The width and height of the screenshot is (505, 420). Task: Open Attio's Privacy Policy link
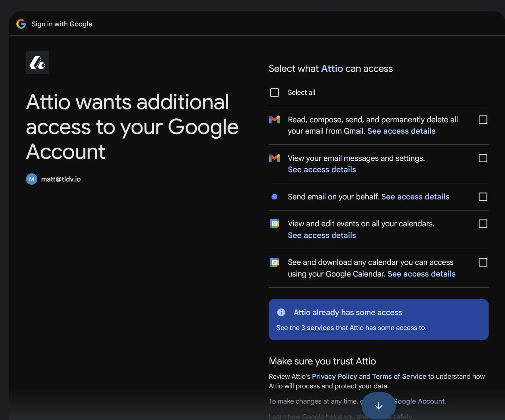[334, 376]
